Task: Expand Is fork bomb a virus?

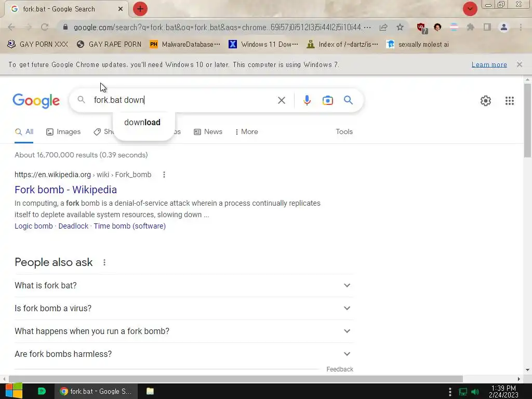Action: (x=183, y=308)
